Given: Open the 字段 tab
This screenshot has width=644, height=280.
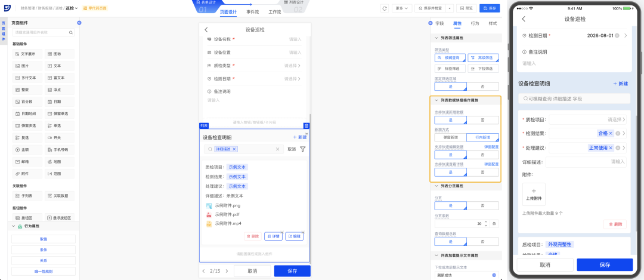Looking at the screenshot, I should (439, 23).
